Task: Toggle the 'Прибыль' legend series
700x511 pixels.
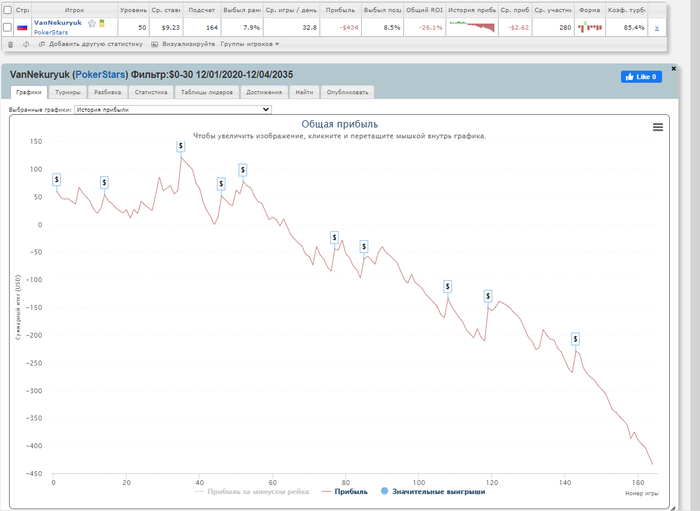Action: coord(345,491)
